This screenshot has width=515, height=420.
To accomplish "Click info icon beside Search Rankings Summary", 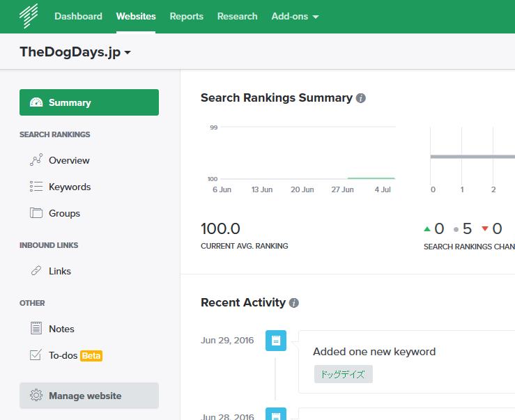I will coord(360,98).
